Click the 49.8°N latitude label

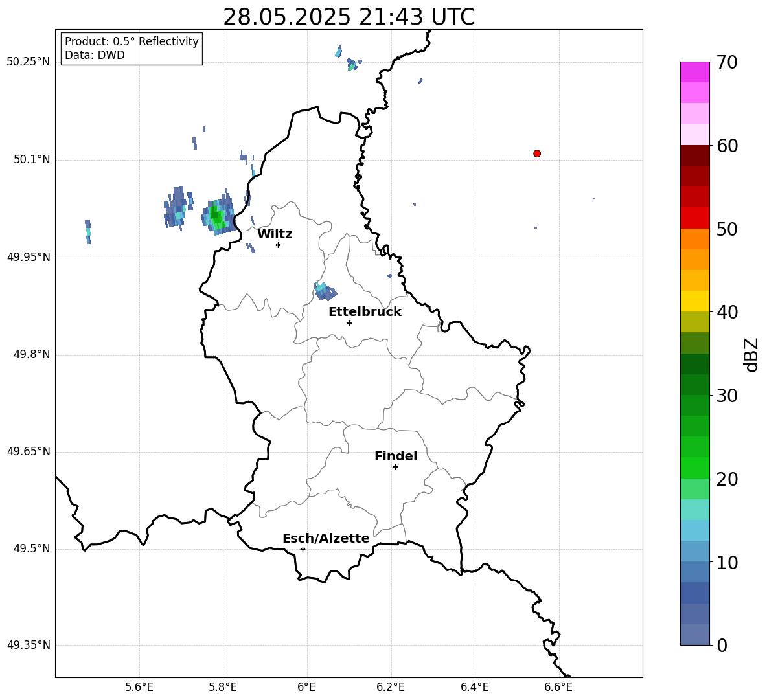coord(32,354)
